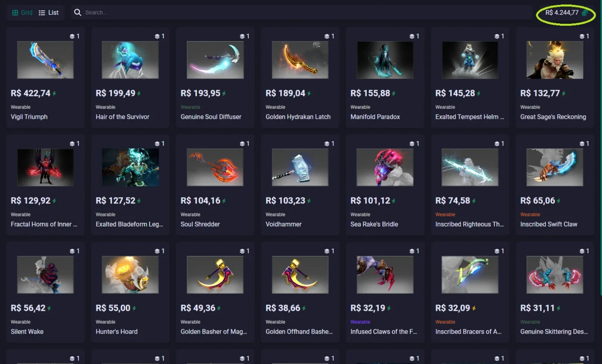
Task: Click the stack icon on Sea Rake's Bridle
Action: [412, 144]
